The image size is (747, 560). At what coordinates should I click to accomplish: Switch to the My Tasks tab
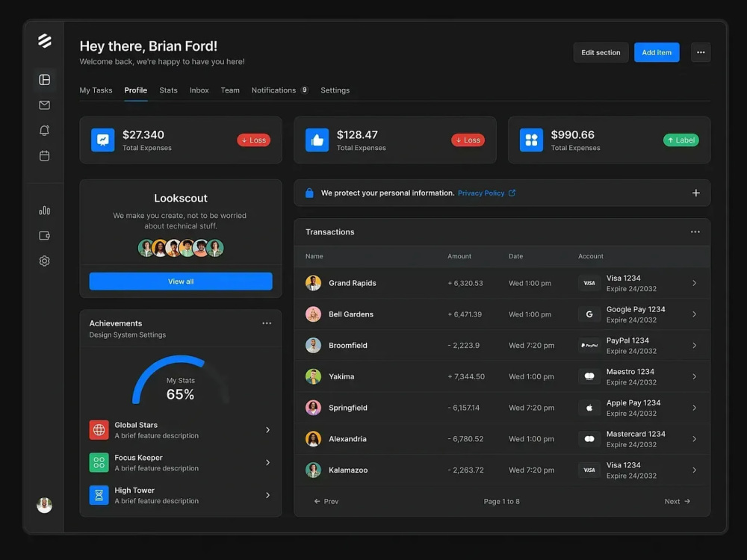pos(96,90)
